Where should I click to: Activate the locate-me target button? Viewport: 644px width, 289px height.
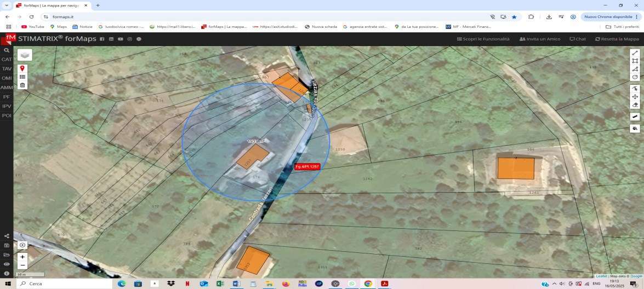coord(22,245)
